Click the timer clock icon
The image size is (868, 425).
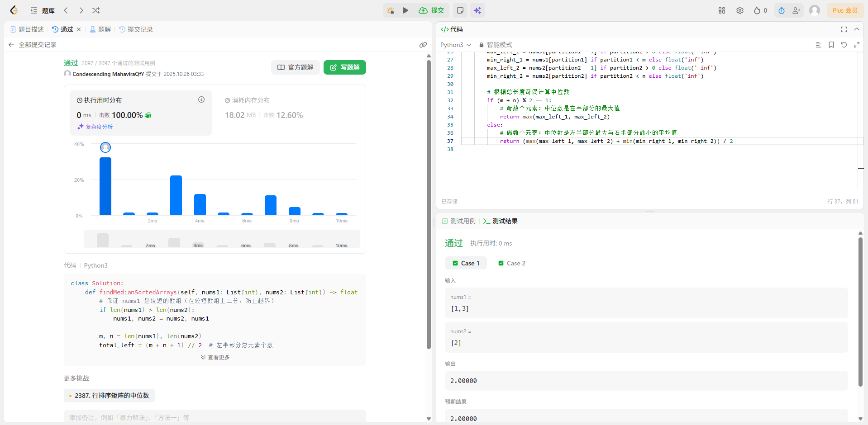[782, 10]
